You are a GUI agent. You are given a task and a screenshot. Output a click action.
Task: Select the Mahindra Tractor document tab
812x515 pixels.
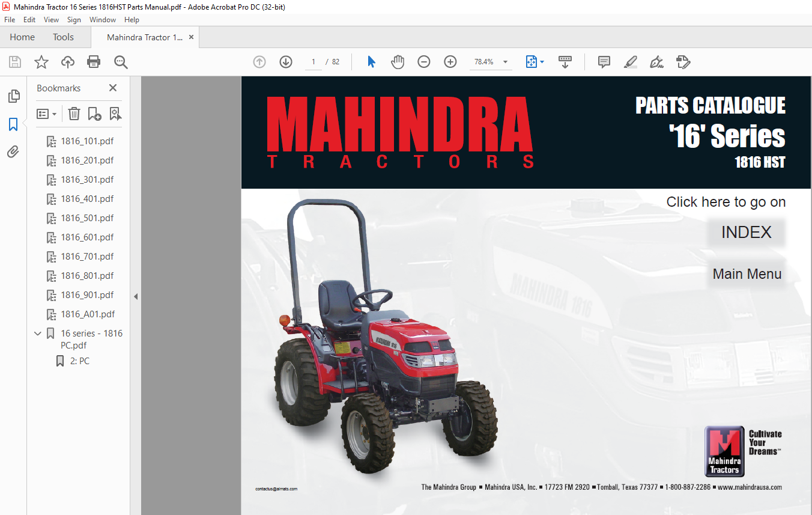[x=145, y=37]
